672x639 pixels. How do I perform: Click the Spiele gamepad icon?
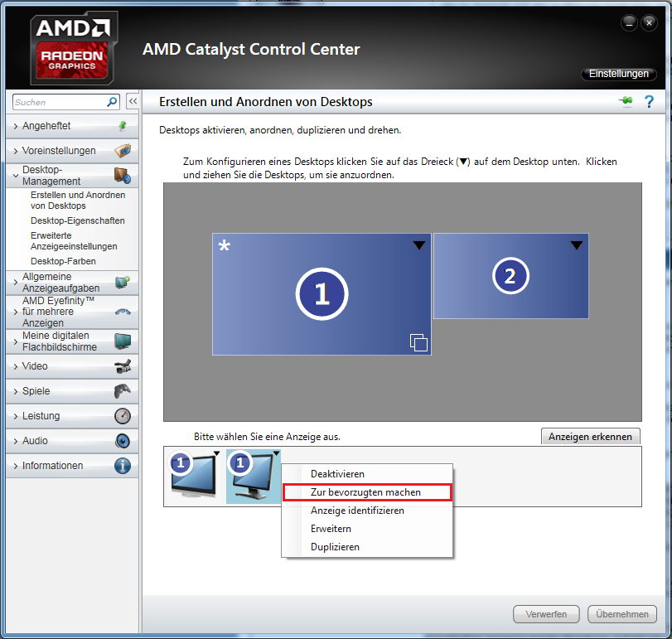pyautogui.click(x=123, y=391)
